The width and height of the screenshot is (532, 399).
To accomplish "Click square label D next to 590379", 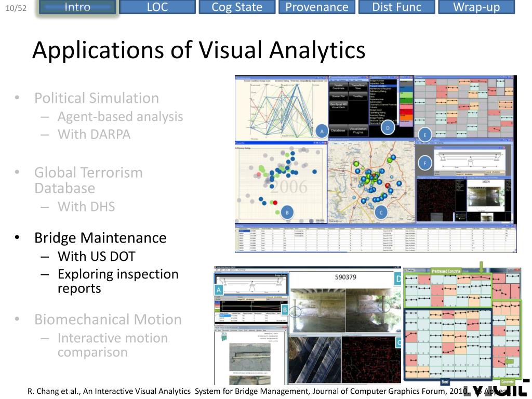I will click(x=397, y=279).
